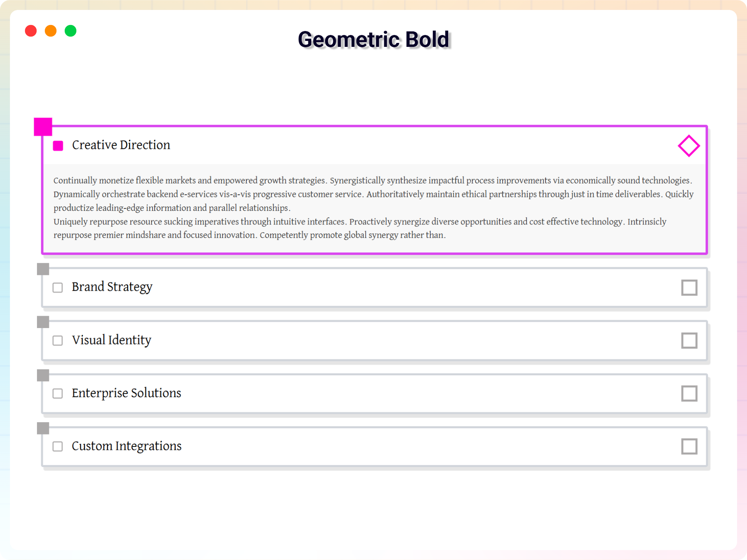Click the large magenta corner square on Creative Direction
The image size is (747, 560).
(x=43, y=127)
